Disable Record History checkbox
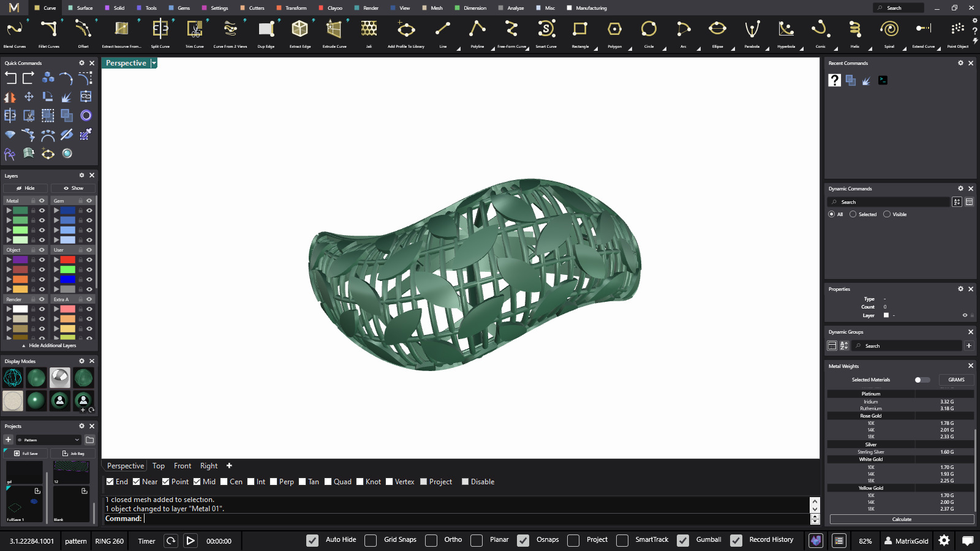 point(736,540)
